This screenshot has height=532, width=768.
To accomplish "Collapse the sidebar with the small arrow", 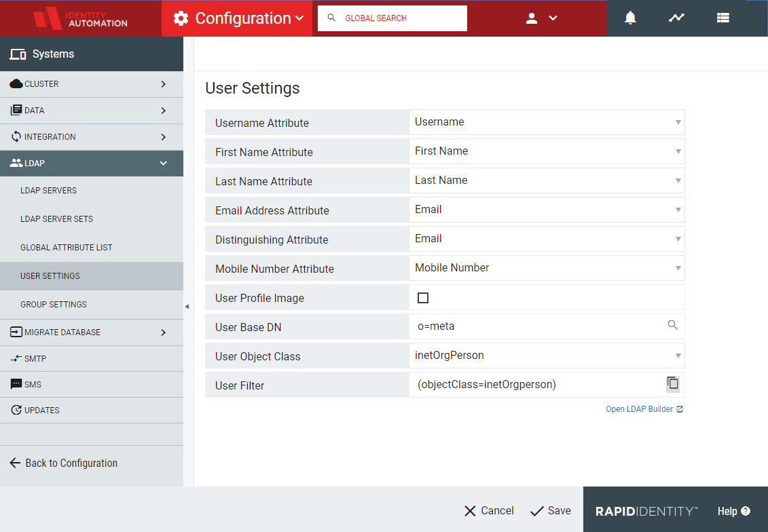I will click(187, 307).
